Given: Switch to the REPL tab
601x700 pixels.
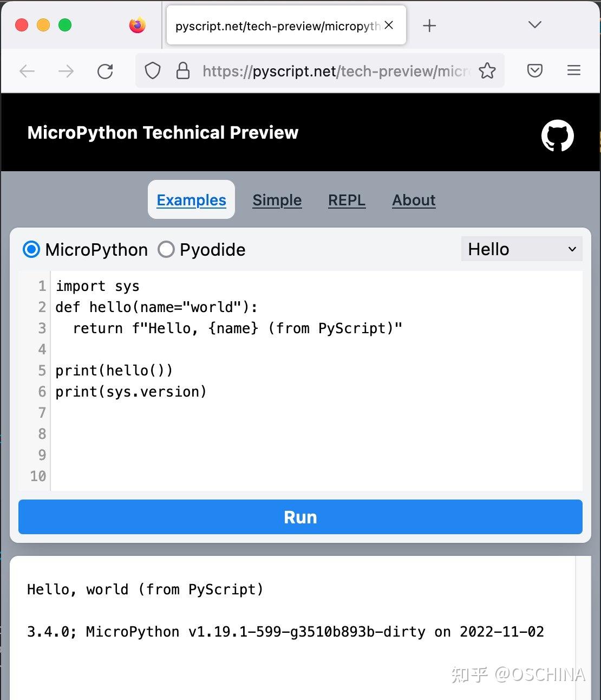Looking at the screenshot, I should point(347,200).
